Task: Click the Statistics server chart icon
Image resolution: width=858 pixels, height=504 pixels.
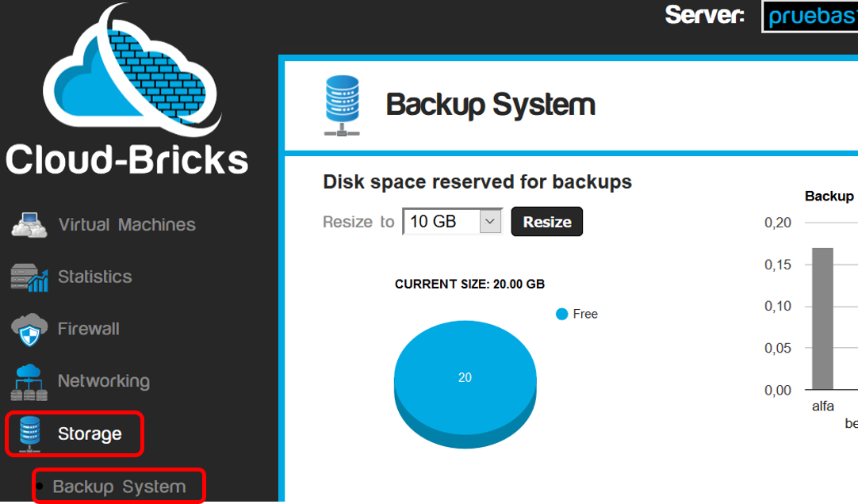Action: [x=29, y=277]
